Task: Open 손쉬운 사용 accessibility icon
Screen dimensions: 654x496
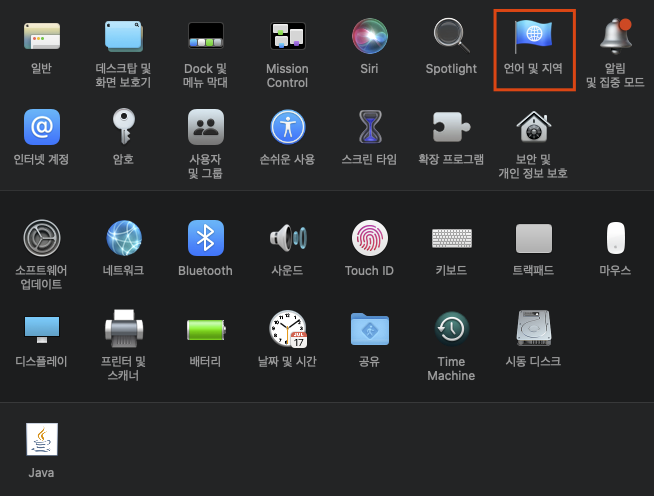Action: tap(287, 127)
